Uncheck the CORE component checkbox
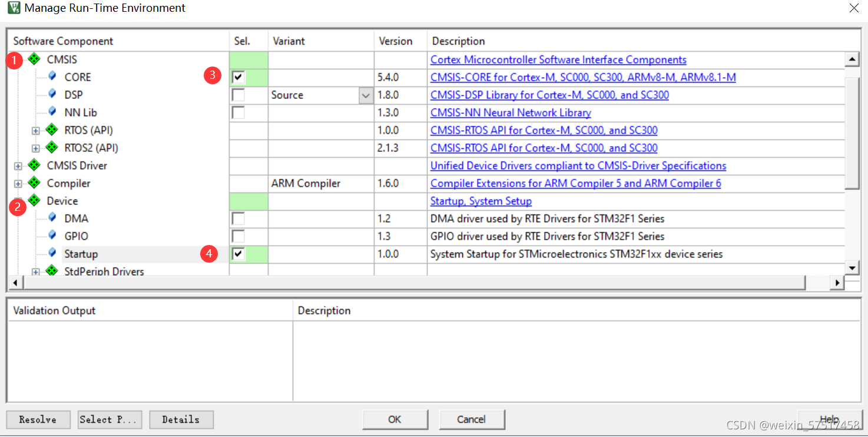Viewport: 868px width, 437px height. click(238, 77)
